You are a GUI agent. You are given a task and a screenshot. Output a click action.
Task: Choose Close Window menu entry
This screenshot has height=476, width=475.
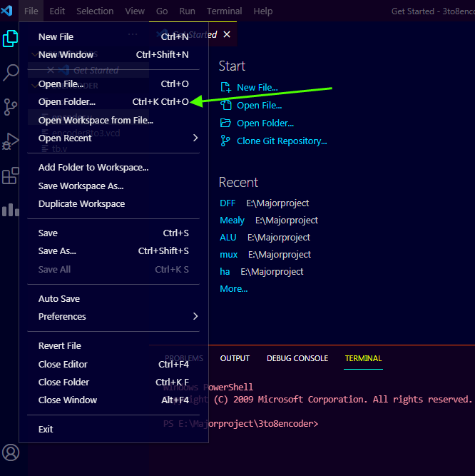click(x=113, y=400)
